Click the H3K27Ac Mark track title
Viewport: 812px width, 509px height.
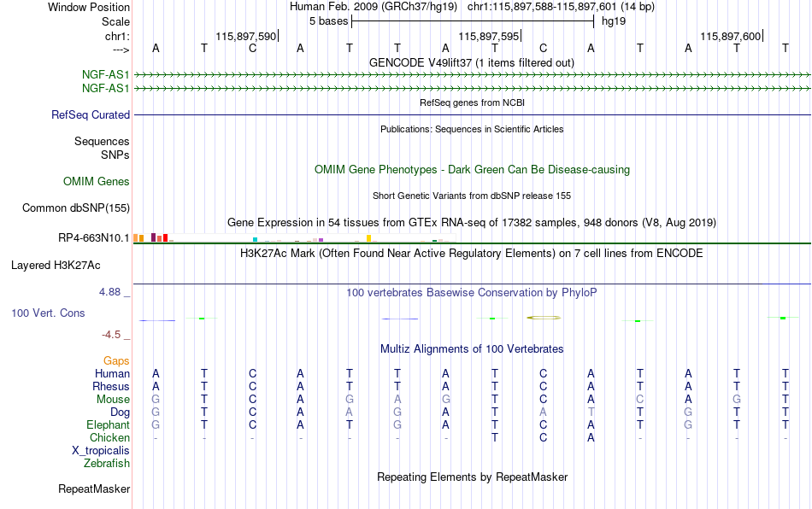click(x=472, y=253)
